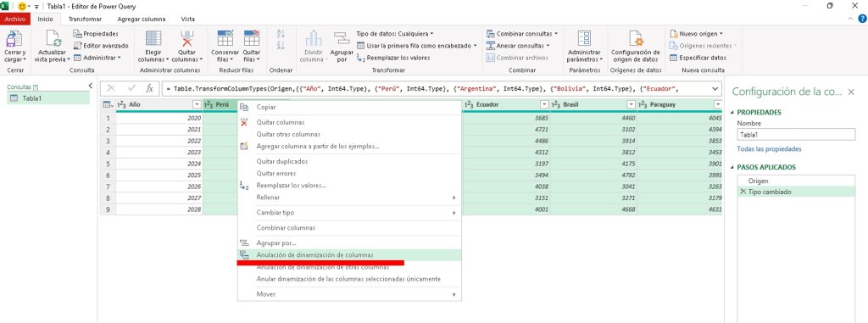Delete Tipo cambiado step with X
Image resolution: width=868 pixels, height=323 pixels.
tap(743, 192)
